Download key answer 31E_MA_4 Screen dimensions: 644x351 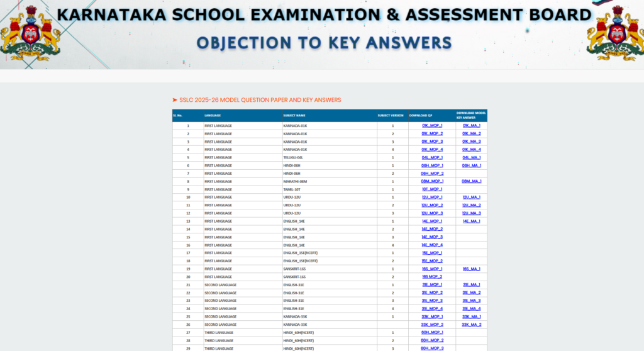[x=471, y=308]
